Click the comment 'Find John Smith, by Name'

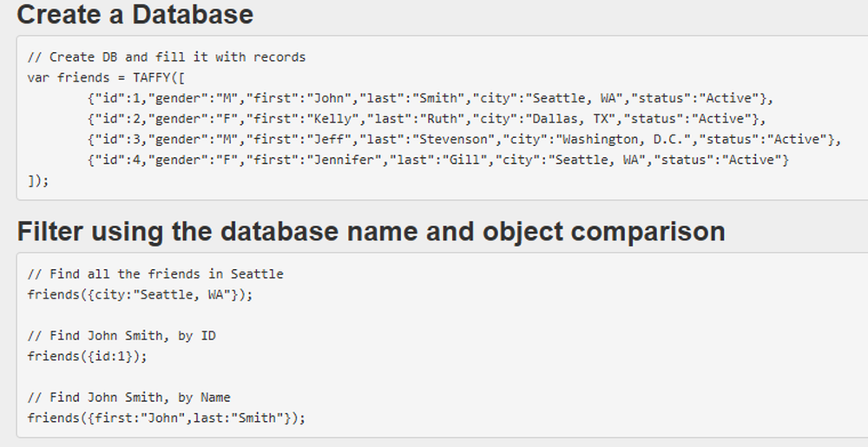[x=129, y=398]
